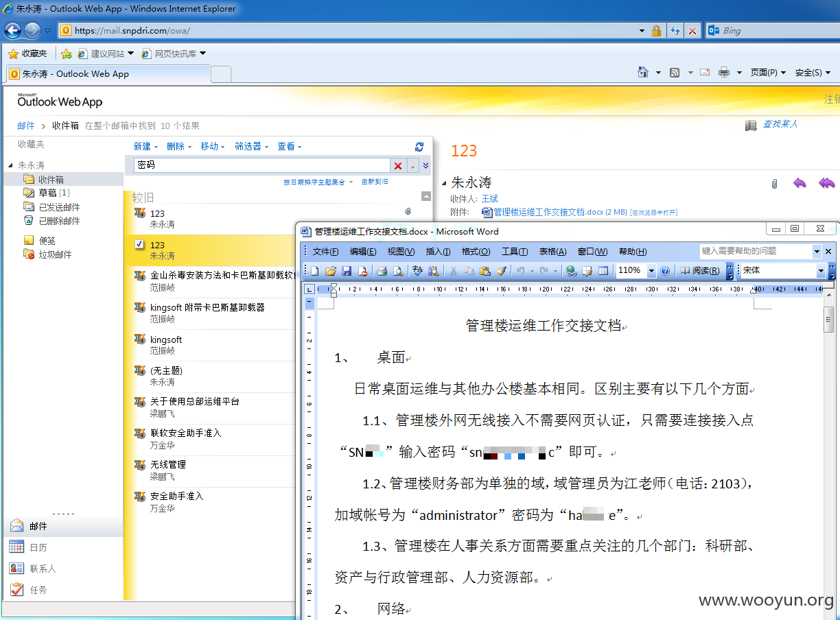Open the 筛选器 dropdown in OWA
This screenshot has height=620, width=840.
[251, 146]
